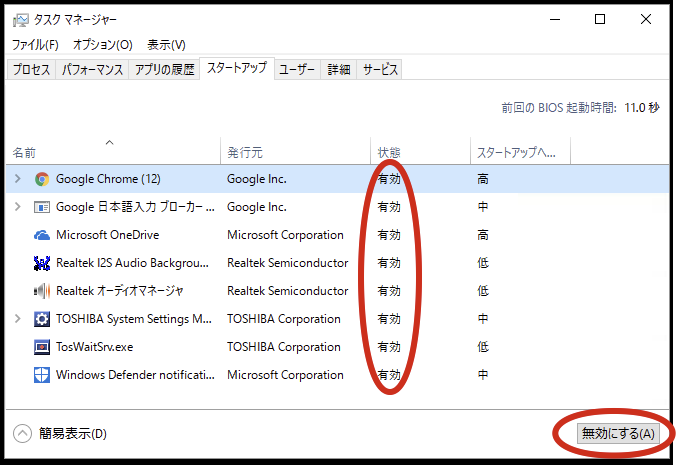Screen dimensions: 678x465
Task: Switch to the ユーザー tab
Action: [297, 70]
